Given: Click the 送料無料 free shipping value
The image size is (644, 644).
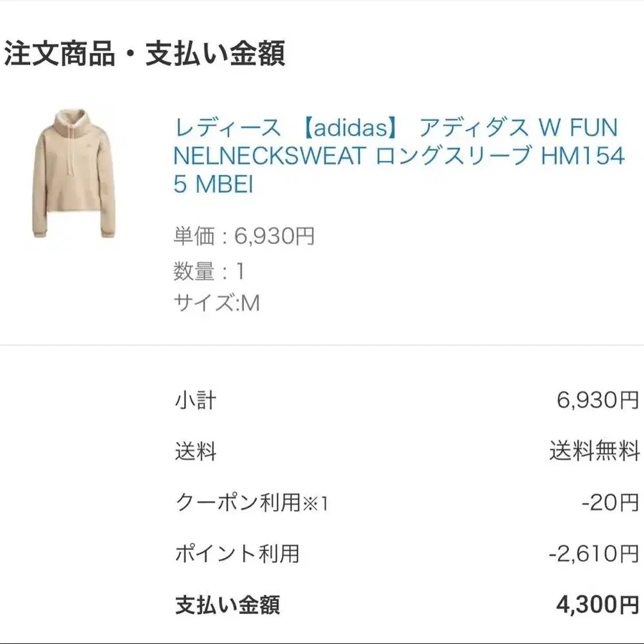Looking at the screenshot, I should 594,452.
